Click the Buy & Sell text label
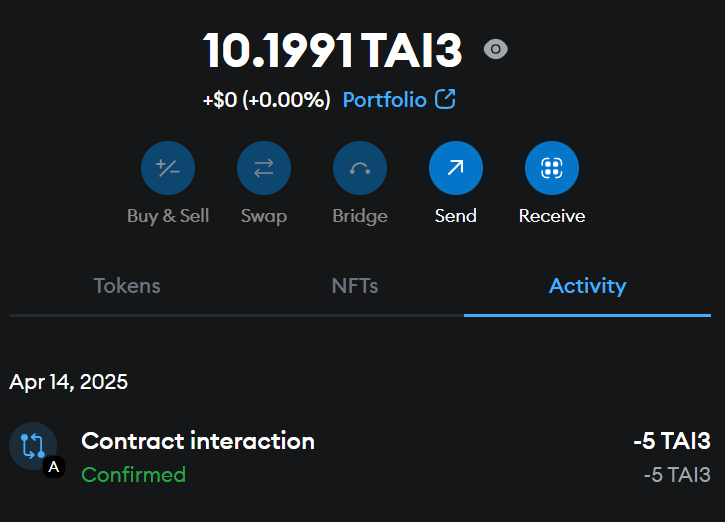Viewport: 725px width, 522px height. point(168,216)
